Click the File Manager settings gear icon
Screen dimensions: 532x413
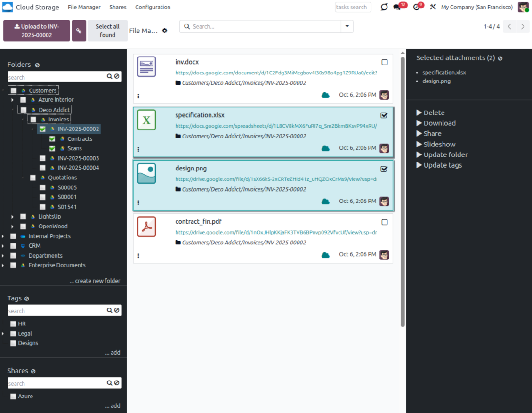coord(165,31)
